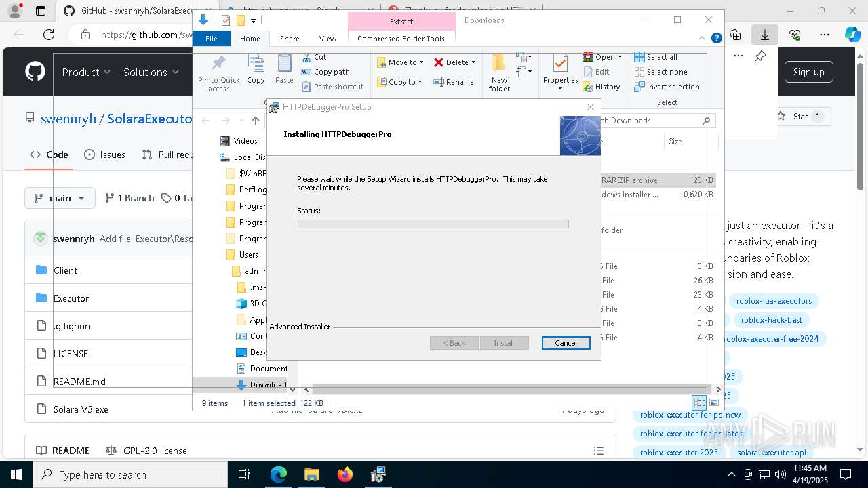Image resolution: width=868 pixels, height=488 pixels.
Task: Click Pin to Quick access in Explorer ribbon
Action: coord(218,73)
